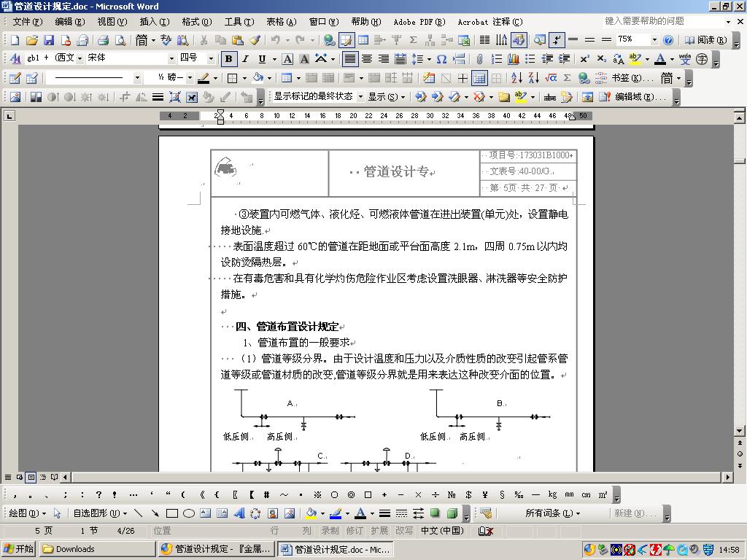747x560 pixels.
Task: Click the Font Color A swatch in Formatting toolbar
Action: [x=660, y=59]
